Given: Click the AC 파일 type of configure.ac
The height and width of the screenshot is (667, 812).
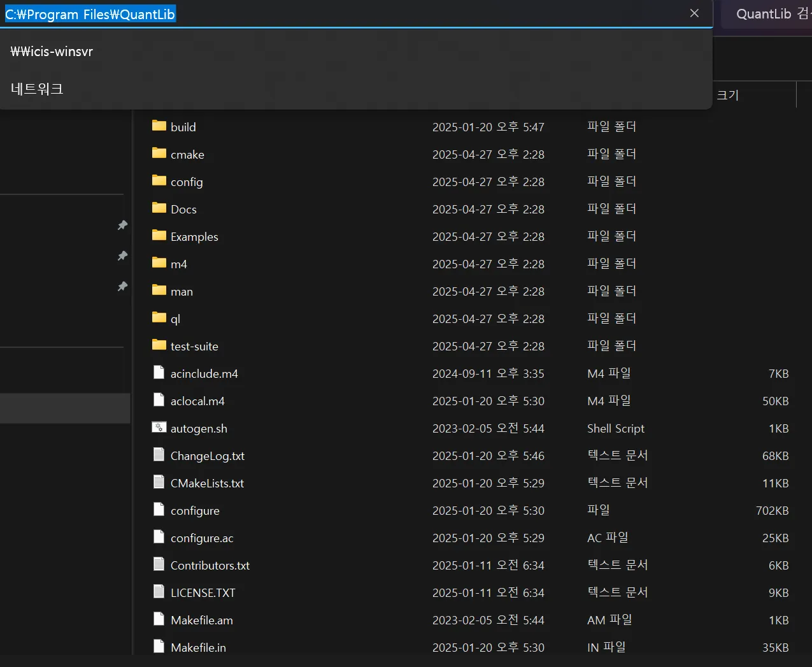Looking at the screenshot, I should tap(608, 538).
